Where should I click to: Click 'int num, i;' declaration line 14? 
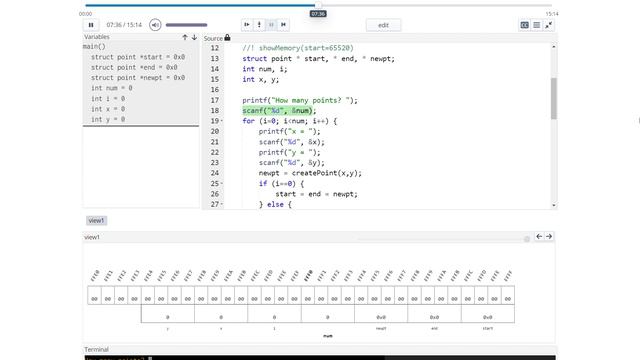point(265,69)
